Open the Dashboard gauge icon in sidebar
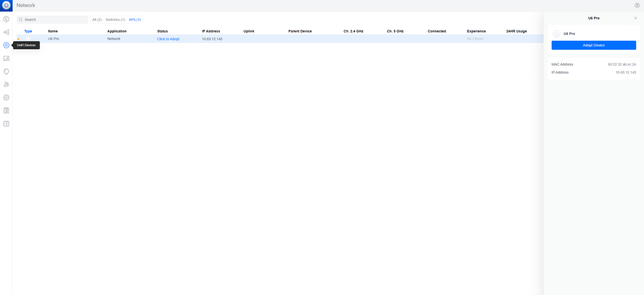 click(6, 19)
